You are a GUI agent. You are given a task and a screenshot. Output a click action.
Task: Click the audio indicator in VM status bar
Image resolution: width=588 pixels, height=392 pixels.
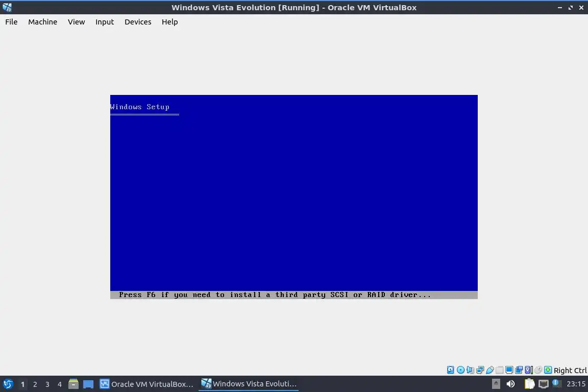(470, 370)
